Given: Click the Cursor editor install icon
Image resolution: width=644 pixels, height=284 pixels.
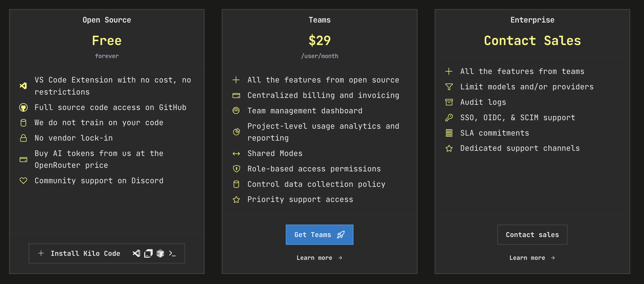Looking at the screenshot, I should 148,253.
